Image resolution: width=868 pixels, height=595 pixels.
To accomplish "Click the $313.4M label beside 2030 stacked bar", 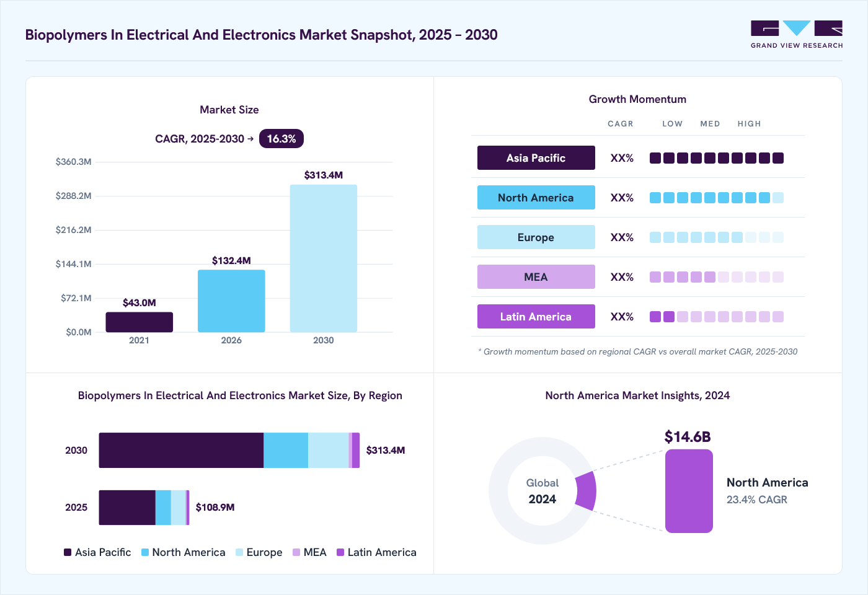I will 386,451.
